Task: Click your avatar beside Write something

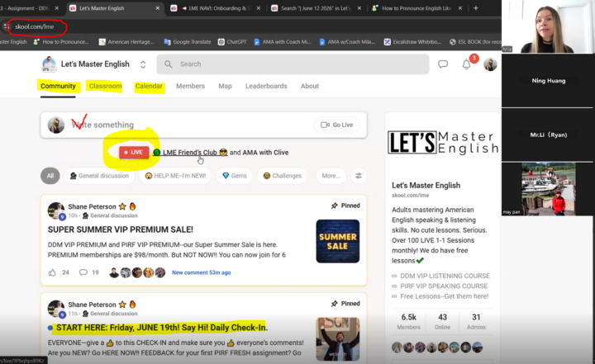Action: pyautogui.click(x=56, y=125)
